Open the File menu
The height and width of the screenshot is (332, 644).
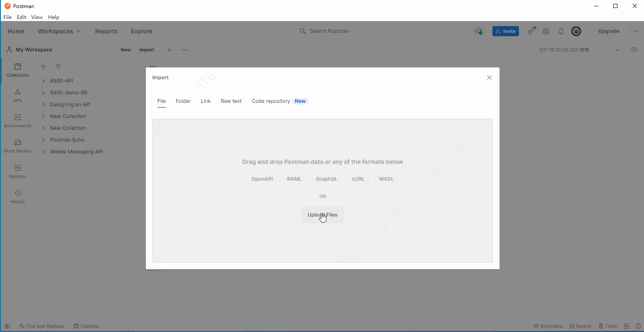pos(8,17)
